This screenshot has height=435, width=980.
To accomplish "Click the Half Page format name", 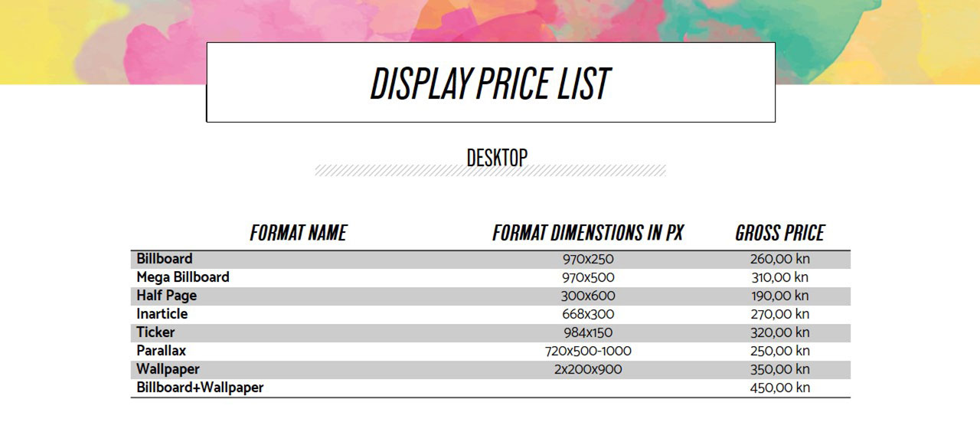I will [167, 296].
